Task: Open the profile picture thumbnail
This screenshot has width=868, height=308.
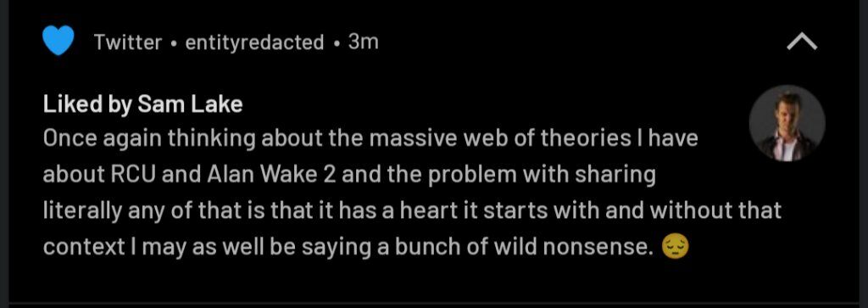Action: click(787, 123)
